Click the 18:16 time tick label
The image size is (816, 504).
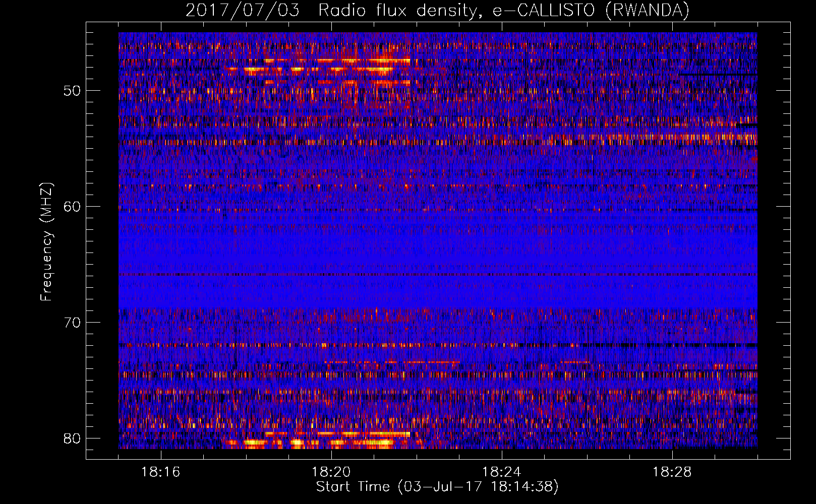[160, 472]
